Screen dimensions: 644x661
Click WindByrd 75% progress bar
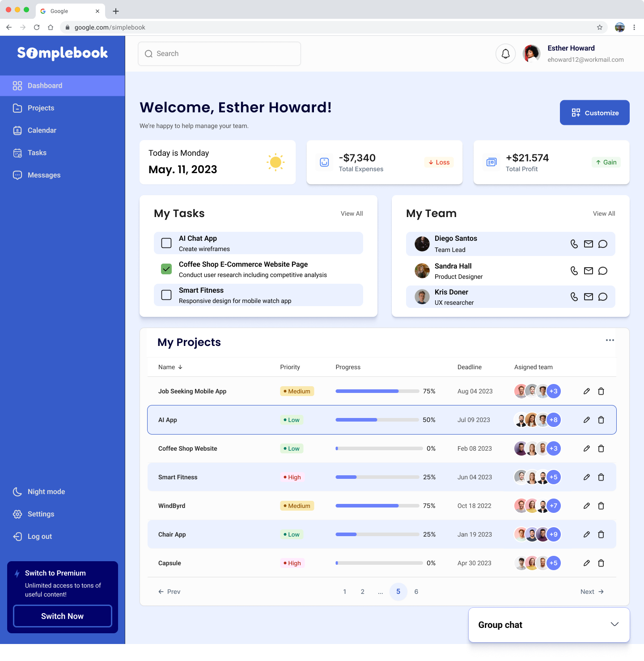click(377, 506)
